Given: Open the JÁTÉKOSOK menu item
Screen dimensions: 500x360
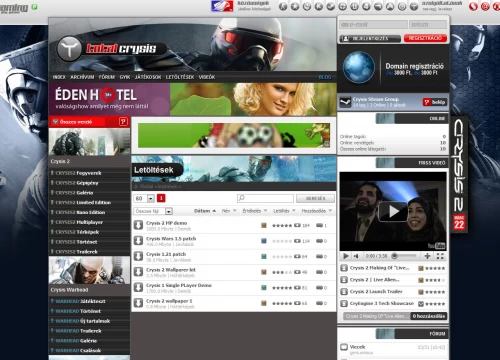Looking at the screenshot, I should (x=148, y=77).
